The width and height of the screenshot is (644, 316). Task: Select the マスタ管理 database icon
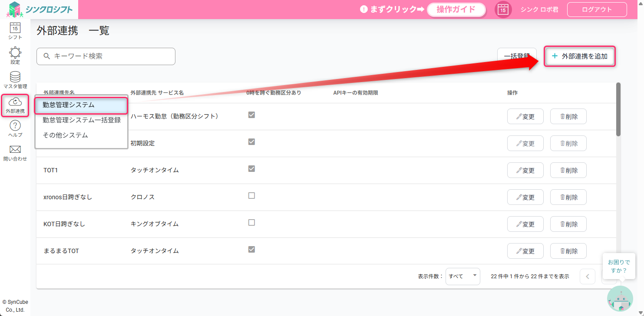pyautogui.click(x=15, y=78)
